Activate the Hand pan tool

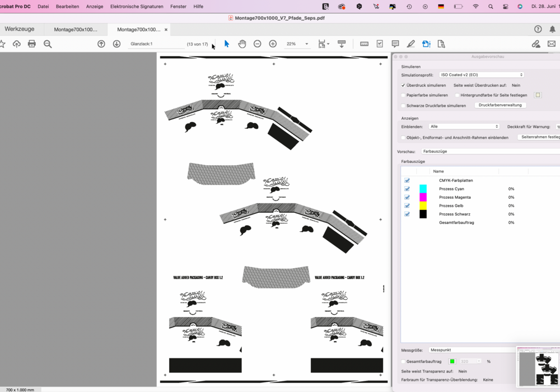click(x=242, y=44)
